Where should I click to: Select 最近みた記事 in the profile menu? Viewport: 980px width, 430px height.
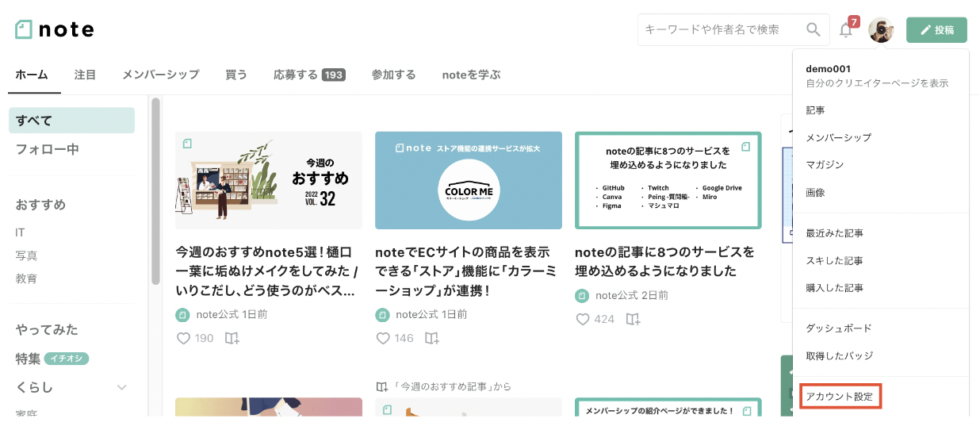(x=834, y=233)
